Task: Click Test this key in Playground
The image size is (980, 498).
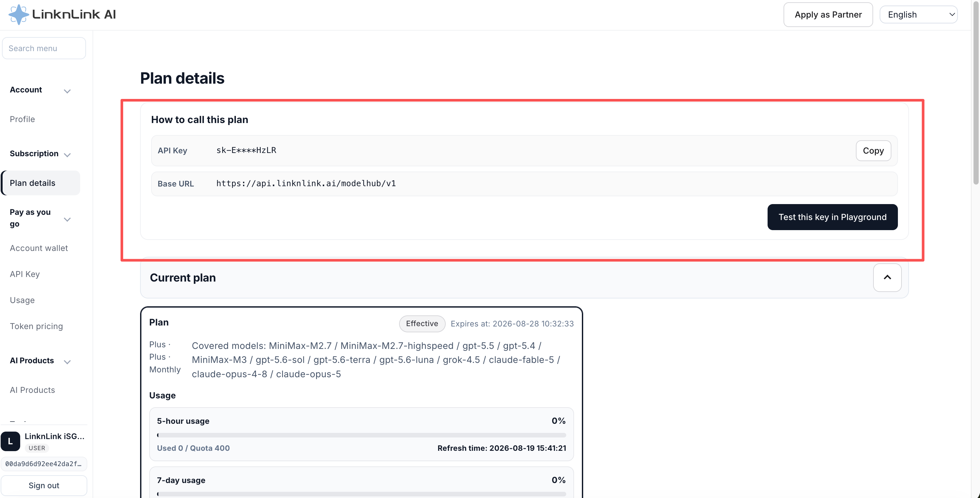Action: point(832,217)
